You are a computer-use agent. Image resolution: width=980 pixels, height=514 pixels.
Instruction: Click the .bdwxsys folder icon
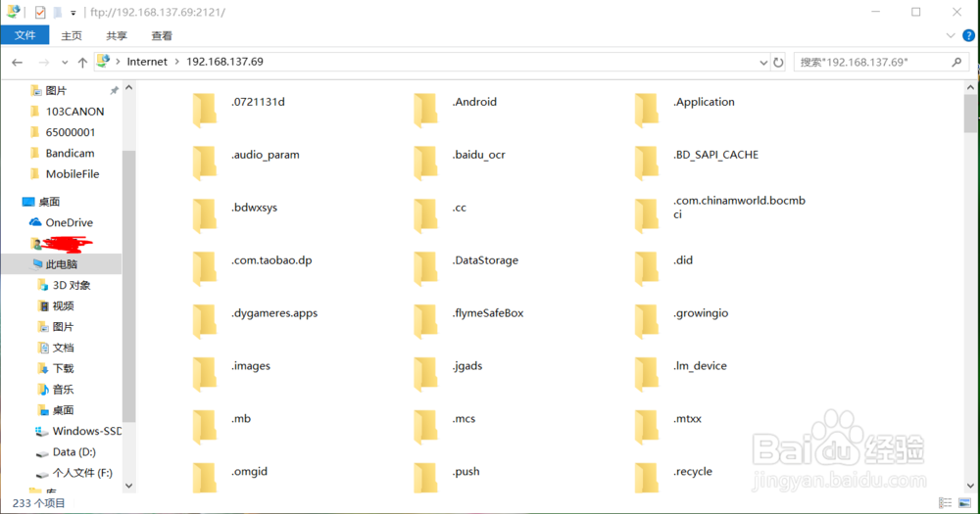tap(205, 215)
